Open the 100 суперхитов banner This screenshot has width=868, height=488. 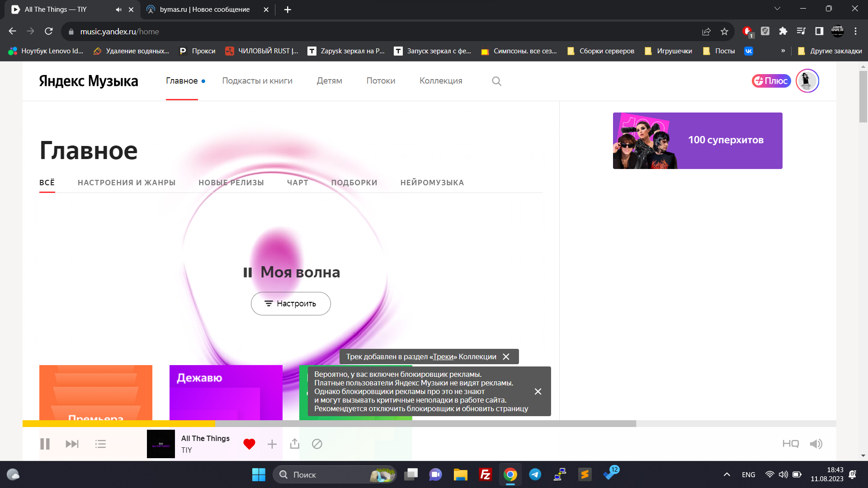[698, 141]
